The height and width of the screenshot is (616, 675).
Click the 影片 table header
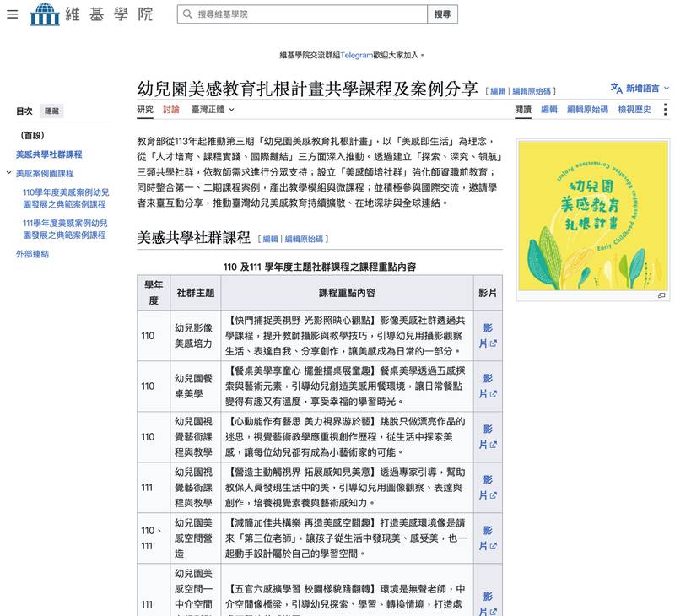tap(488, 293)
